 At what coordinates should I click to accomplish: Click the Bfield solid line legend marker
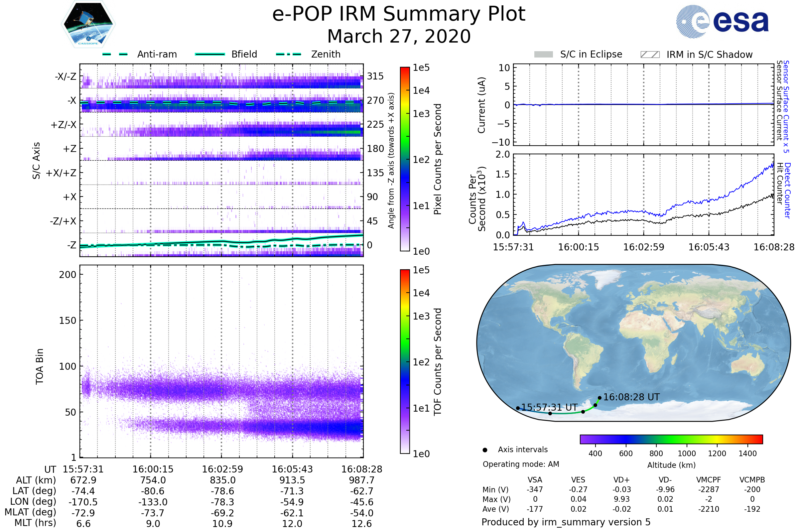[210, 54]
